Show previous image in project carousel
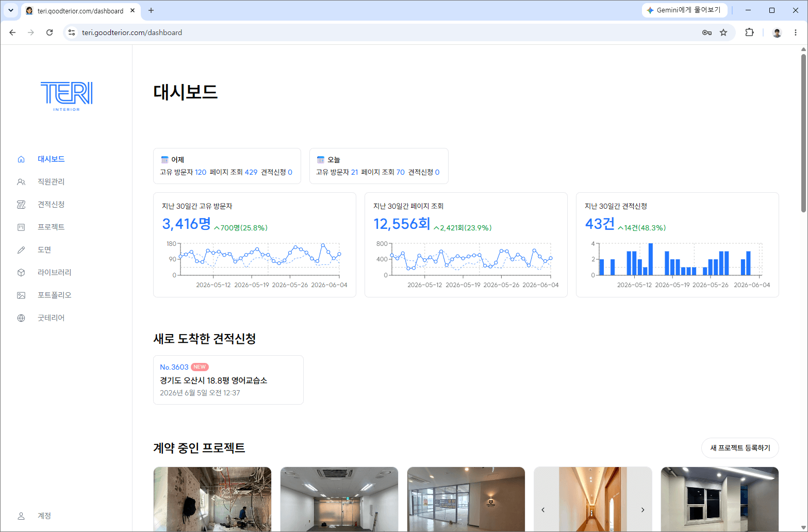Image resolution: width=808 pixels, height=532 pixels. pos(543,510)
